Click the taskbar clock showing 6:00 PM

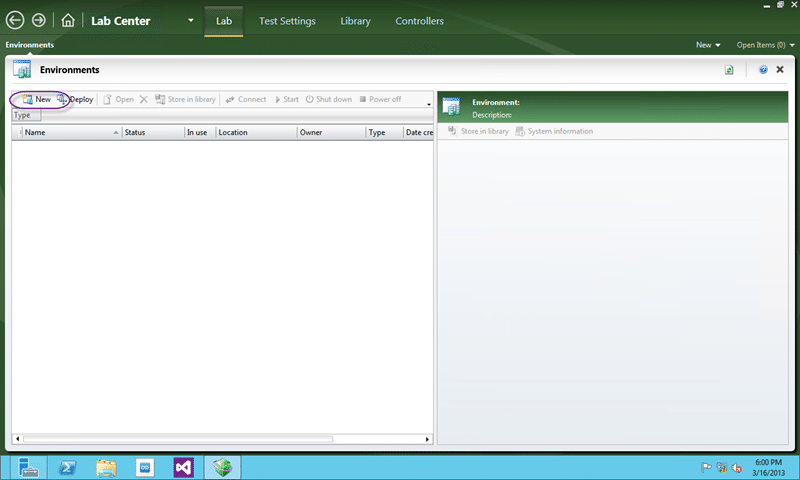click(x=768, y=468)
